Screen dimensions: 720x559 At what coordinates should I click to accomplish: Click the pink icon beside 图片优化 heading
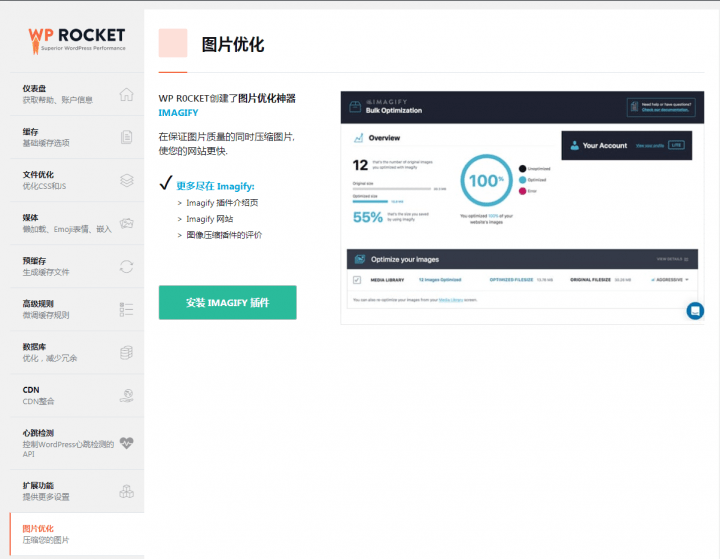[173, 43]
